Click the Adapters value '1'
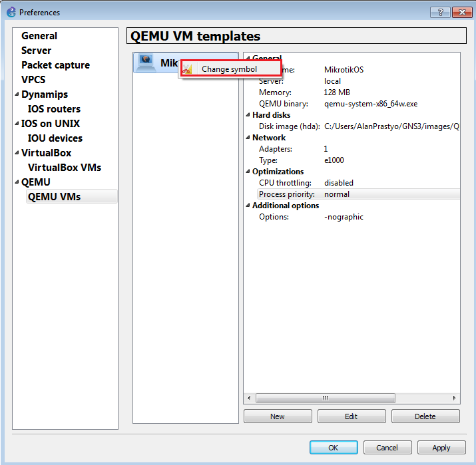The height and width of the screenshot is (465, 476). tap(326, 149)
